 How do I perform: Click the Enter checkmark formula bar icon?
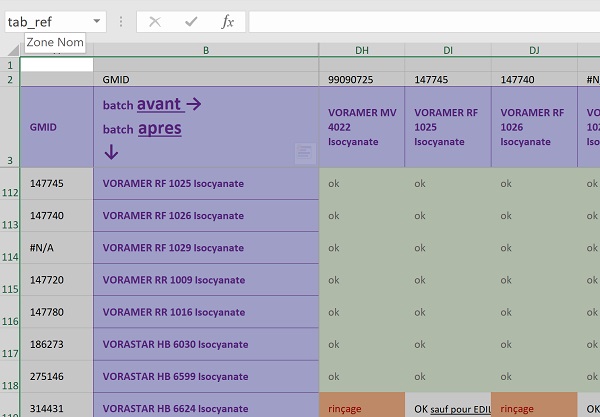(191, 22)
